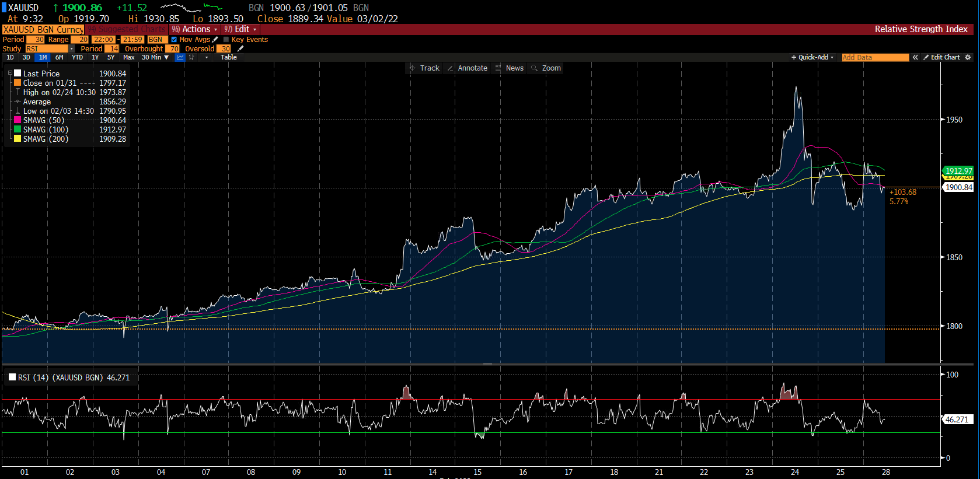Viewport: 980px width, 479px height.
Task: Click the Edit Chart button
Action: pos(941,57)
